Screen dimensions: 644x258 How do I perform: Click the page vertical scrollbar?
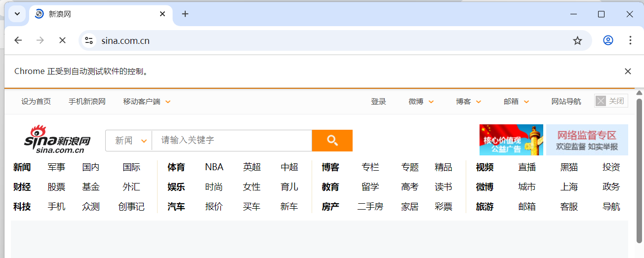coord(640,170)
